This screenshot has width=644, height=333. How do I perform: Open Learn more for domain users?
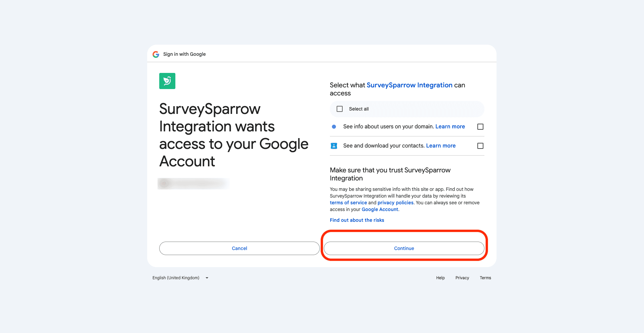click(x=450, y=127)
